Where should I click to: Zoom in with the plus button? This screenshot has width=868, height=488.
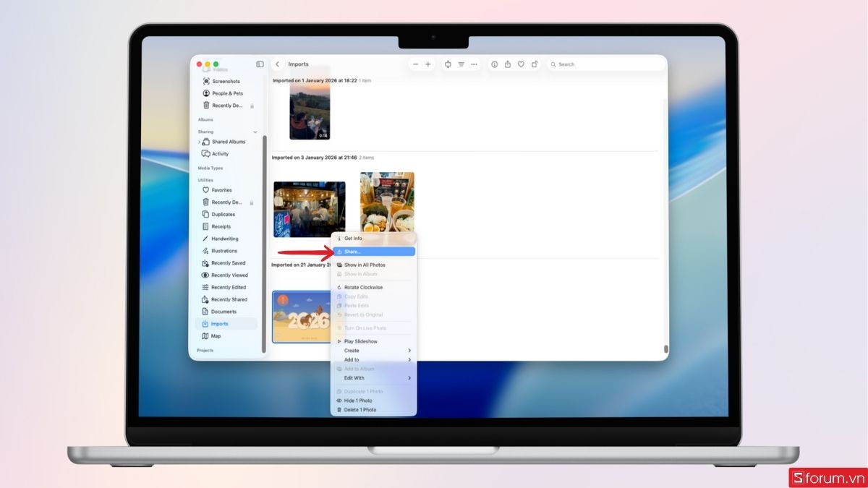click(x=428, y=64)
